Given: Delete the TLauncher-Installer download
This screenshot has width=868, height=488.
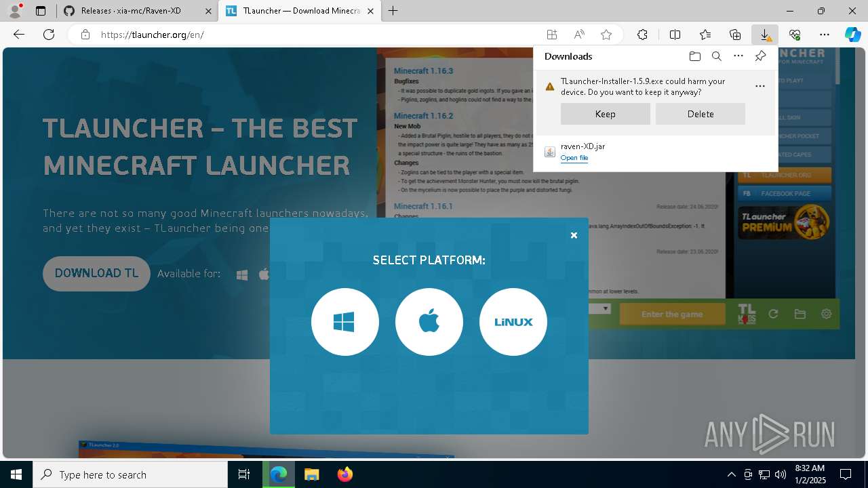Looking at the screenshot, I should point(701,114).
